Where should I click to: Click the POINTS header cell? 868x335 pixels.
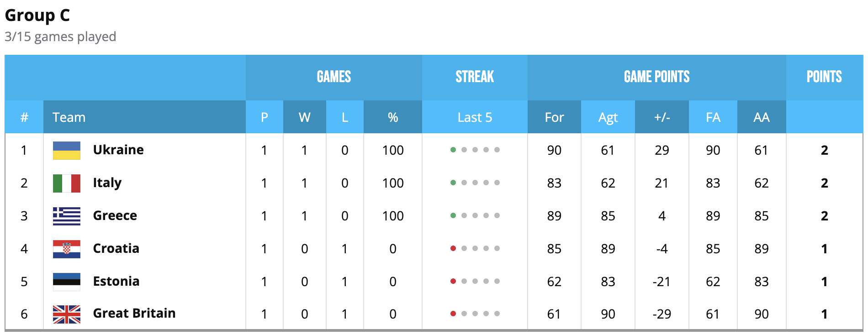tap(824, 77)
